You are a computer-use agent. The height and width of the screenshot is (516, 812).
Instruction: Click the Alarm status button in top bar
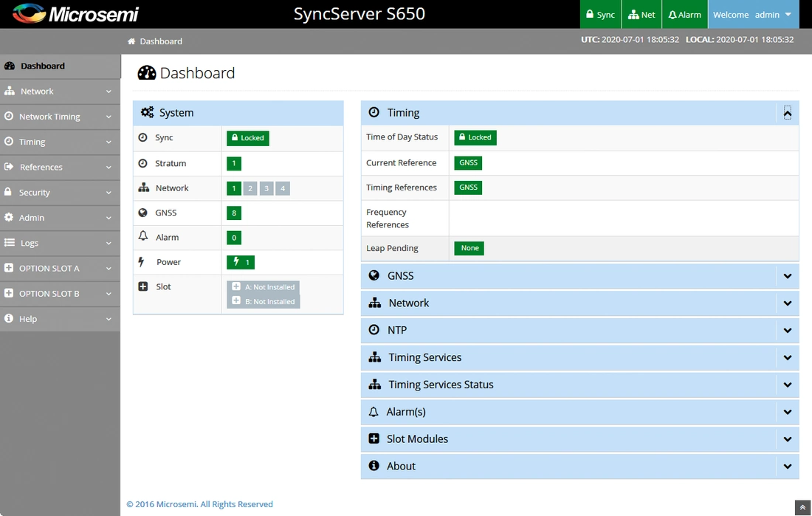(x=684, y=15)
